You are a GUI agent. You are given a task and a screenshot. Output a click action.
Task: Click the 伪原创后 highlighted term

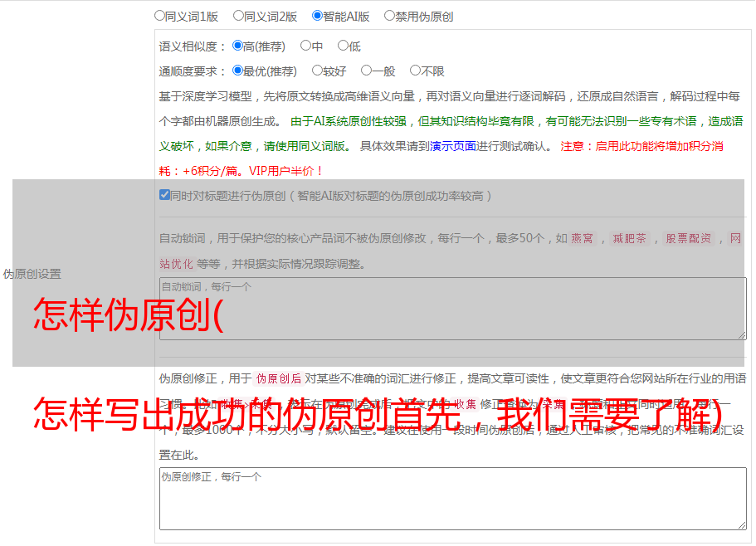click(x=278, y=378)
